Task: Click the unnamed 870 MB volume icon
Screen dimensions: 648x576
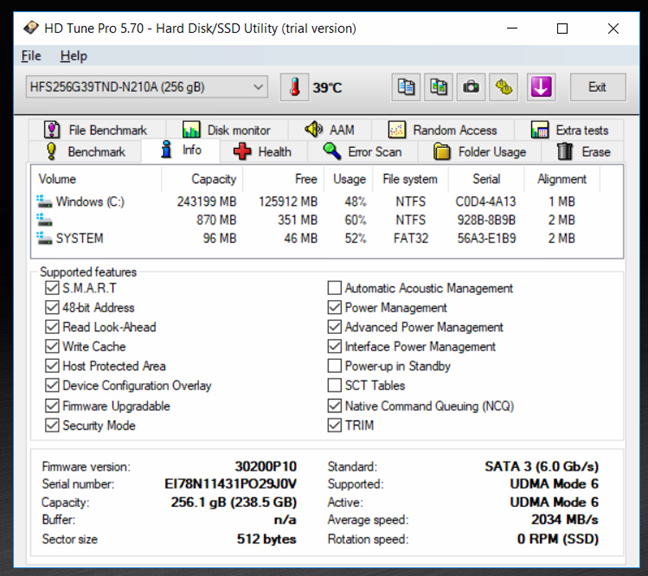Action: click(44, 219)
